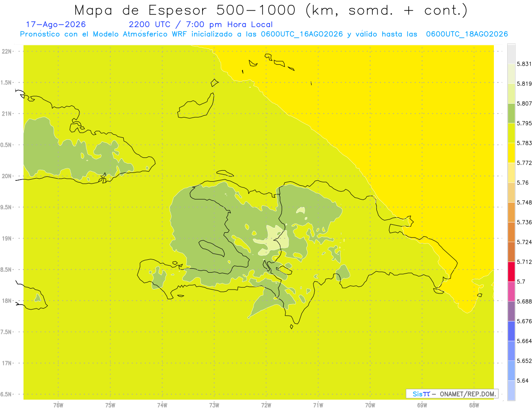532x411 pixels.
Task: Click the 22N latitude label
Action: tap(8, 51)
